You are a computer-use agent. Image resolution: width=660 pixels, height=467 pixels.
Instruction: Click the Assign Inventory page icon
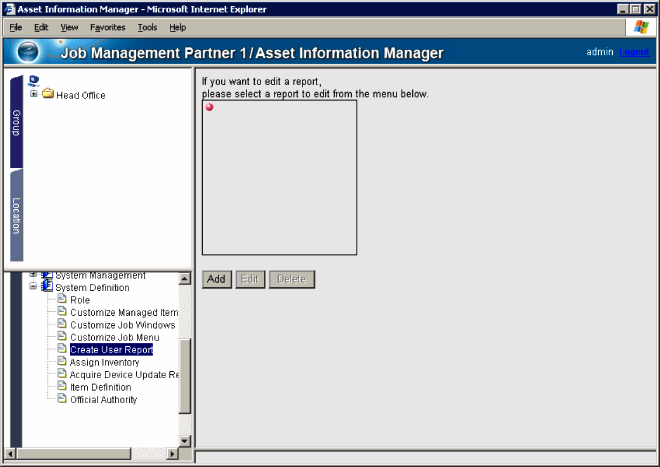click(x=62, y=361)
